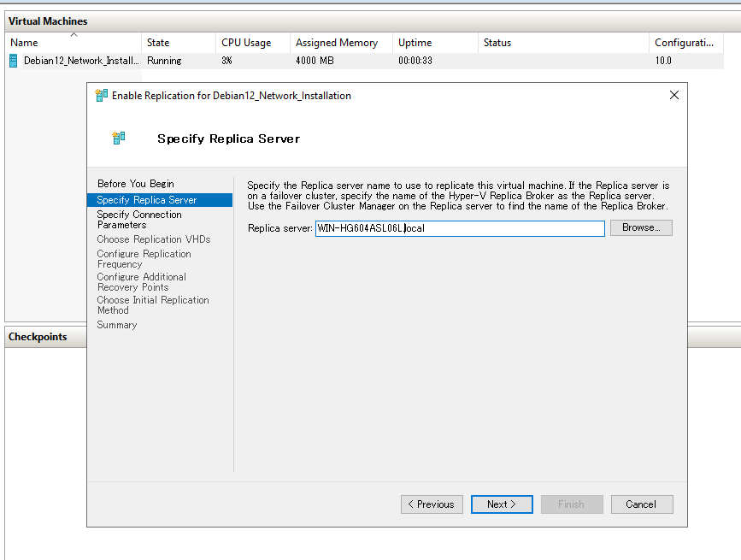This screenshot has height=560, width=741.
Task: Select Choose Initial Replication Method step
Action: [153, 305]
